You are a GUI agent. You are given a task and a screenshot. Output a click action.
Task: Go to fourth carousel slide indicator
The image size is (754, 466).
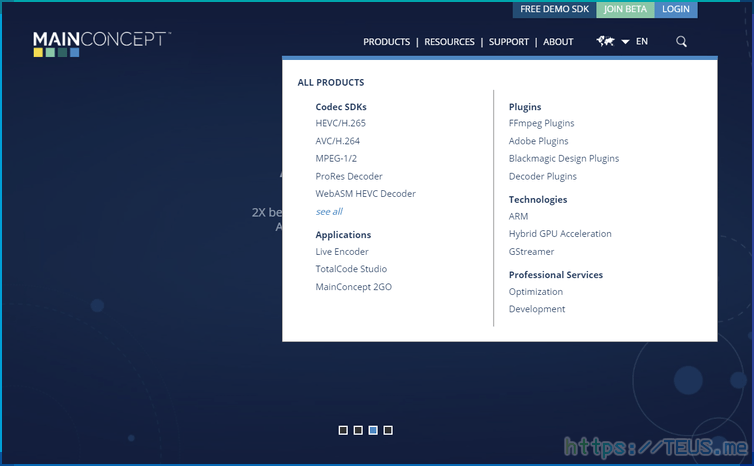pos(388,430)
